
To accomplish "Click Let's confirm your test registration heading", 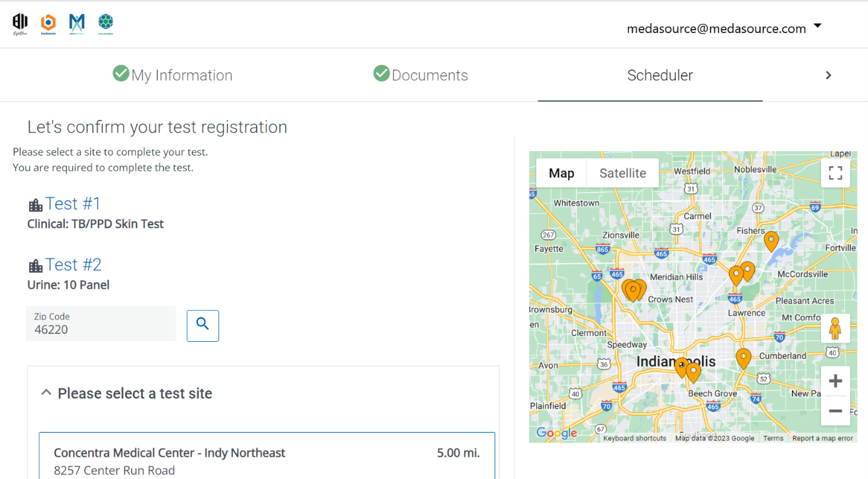I will [x=158, y=127].
